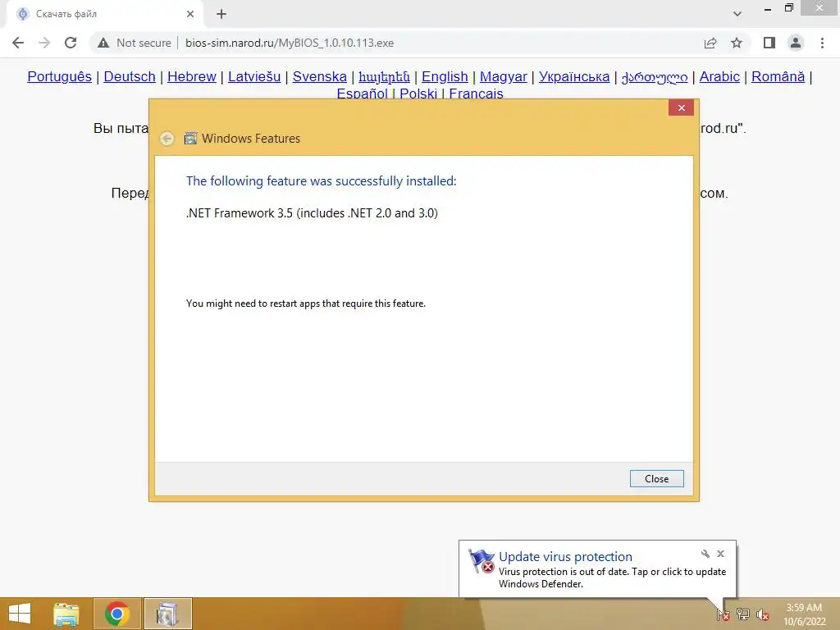840x630 pixels.
Task: Open the Armenian language link
Action: coord(384,76)
